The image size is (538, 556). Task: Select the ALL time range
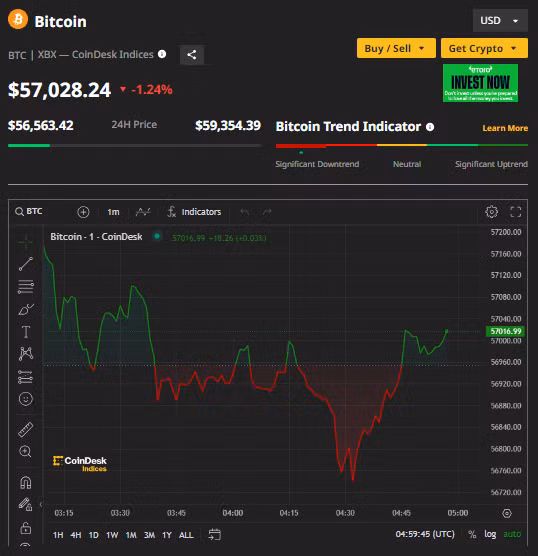(186, 535)
